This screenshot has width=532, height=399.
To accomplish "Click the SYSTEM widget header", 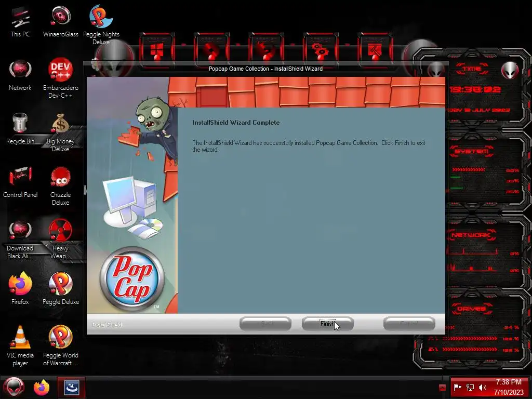I will click(472, 151).
